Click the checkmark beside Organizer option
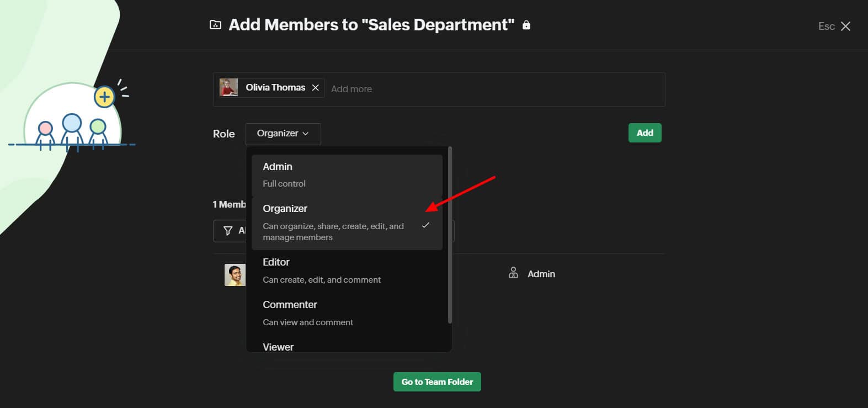 point(425,225)
